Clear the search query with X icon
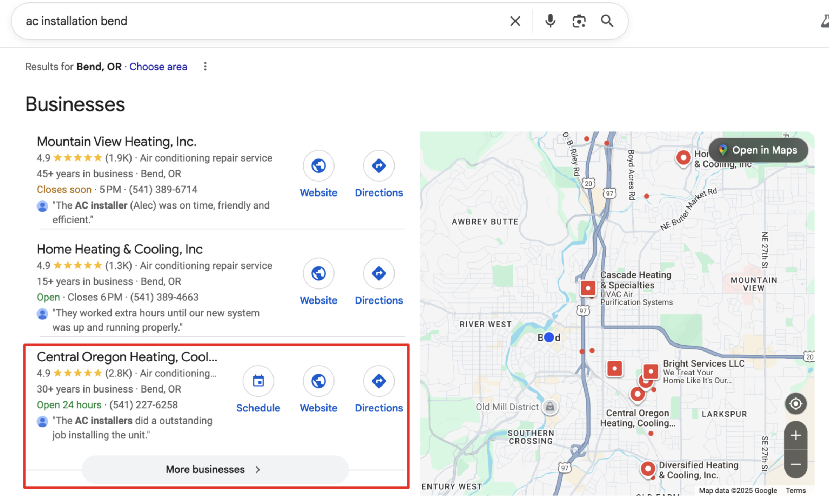This screenshot has width=829, height=504. click(x=515, y=21)
